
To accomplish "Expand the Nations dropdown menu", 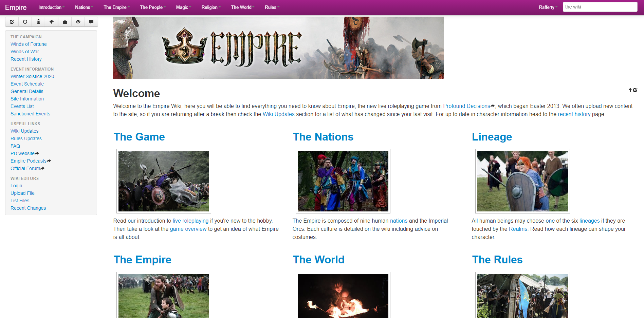I will (84, 7).
